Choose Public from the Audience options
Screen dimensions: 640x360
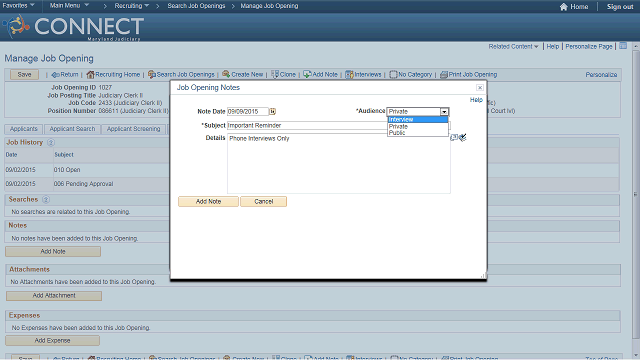418,133
